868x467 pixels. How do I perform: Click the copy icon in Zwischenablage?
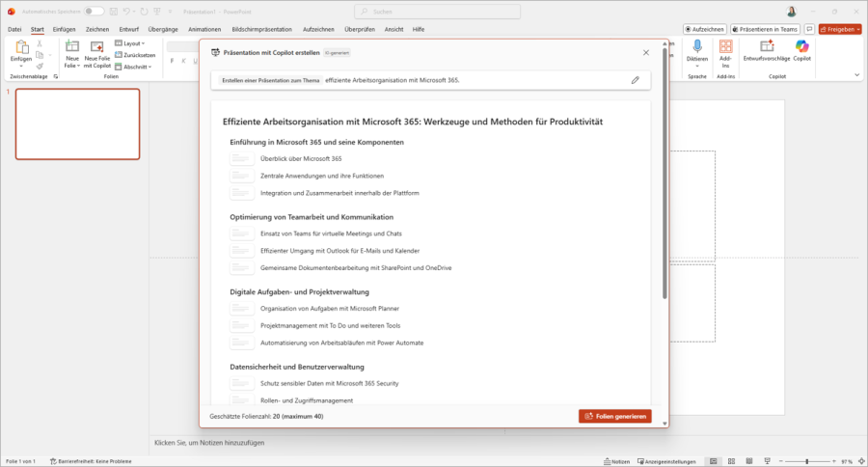click(40, 55)
